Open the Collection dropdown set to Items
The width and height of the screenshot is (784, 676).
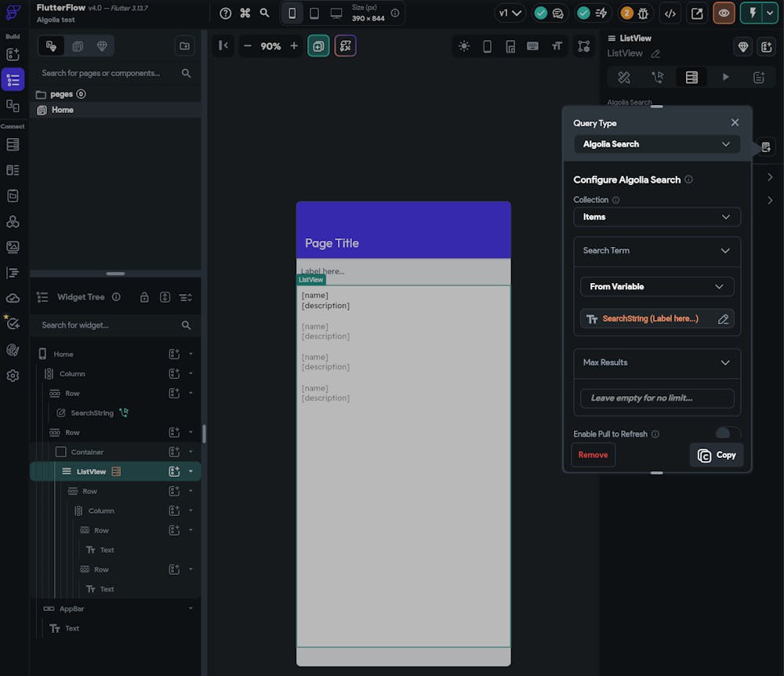pos(657,217)
